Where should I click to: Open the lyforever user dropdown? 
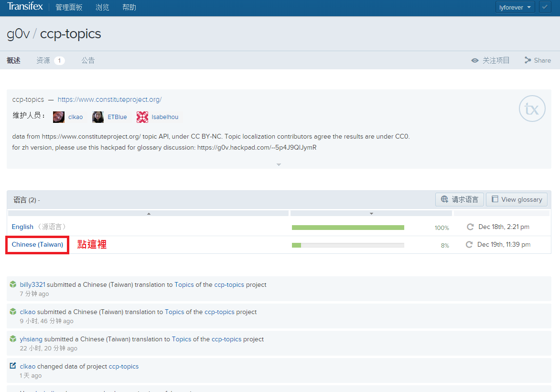515,7
